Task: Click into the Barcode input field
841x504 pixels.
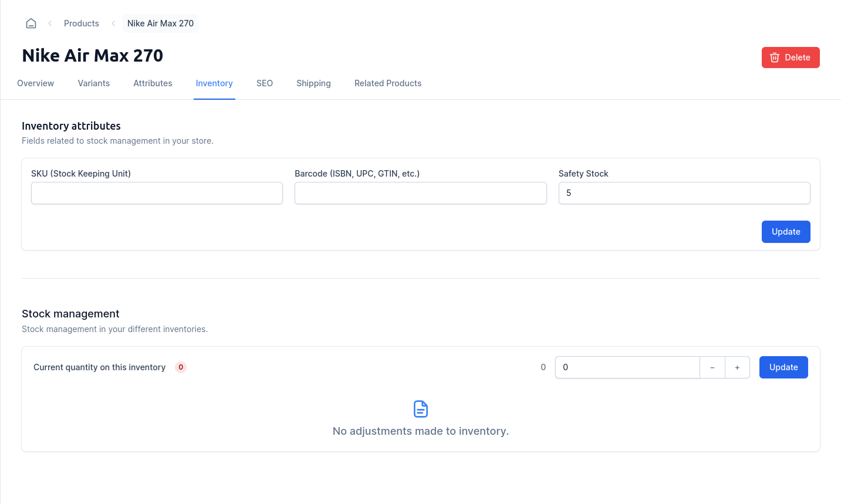Action: pyautogui.click(x=420, y=193)
